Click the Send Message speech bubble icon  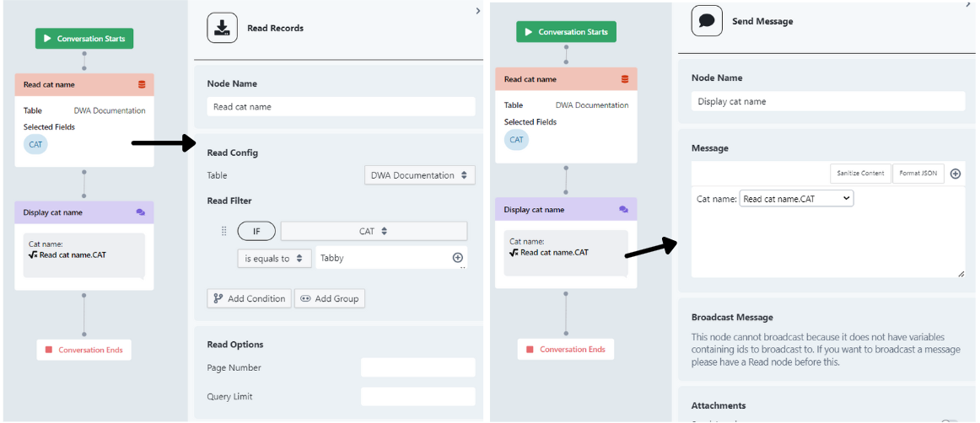point(707,21)
